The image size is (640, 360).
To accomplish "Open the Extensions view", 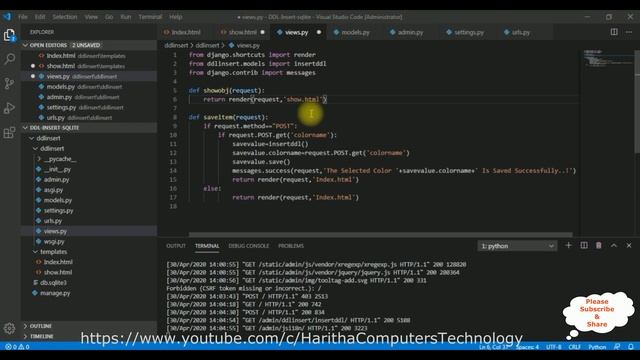I will 9,133.
